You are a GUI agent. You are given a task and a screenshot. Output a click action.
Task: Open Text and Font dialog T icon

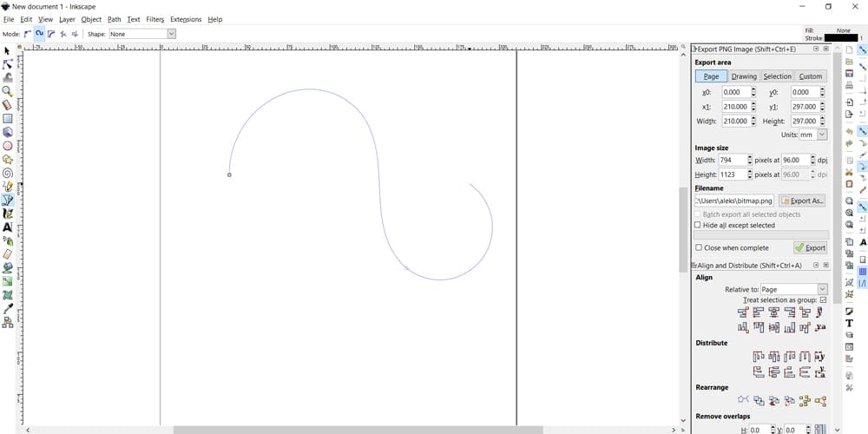(849, 323)
